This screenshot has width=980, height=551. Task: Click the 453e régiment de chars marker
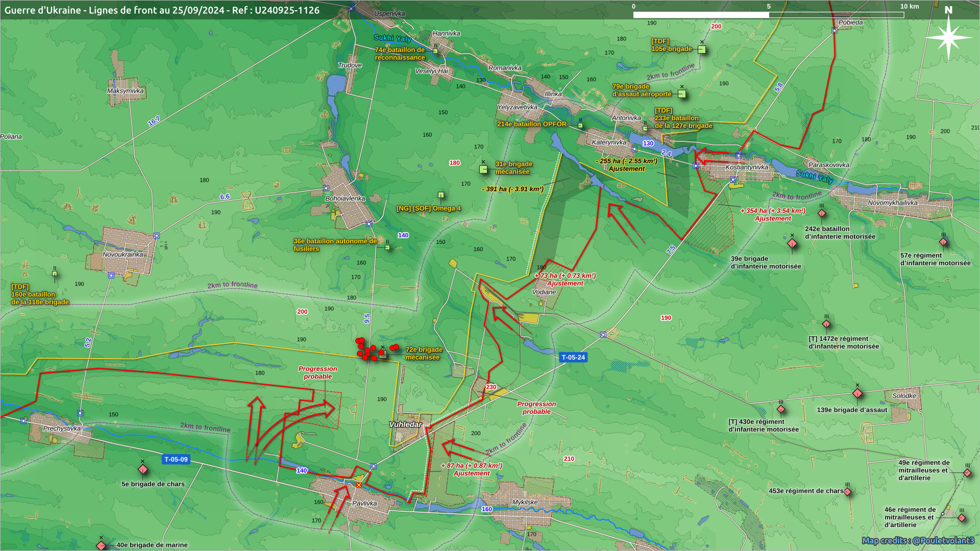click(847, 492)
